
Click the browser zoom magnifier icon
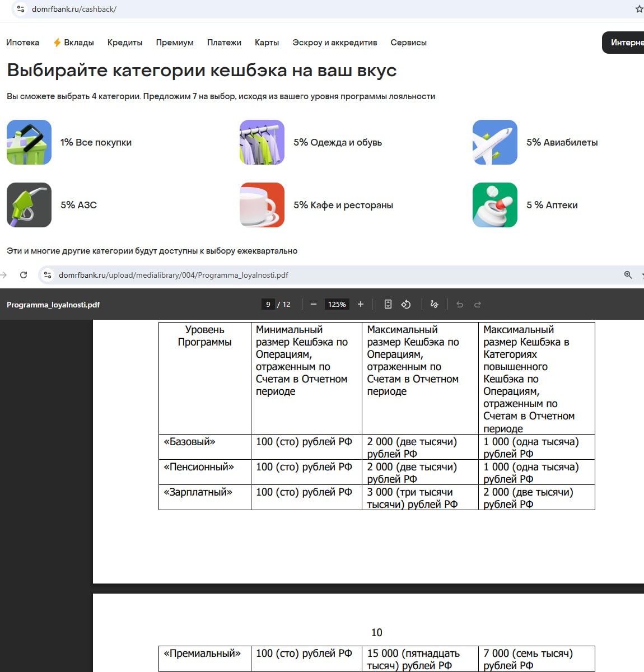click(628, 275)
